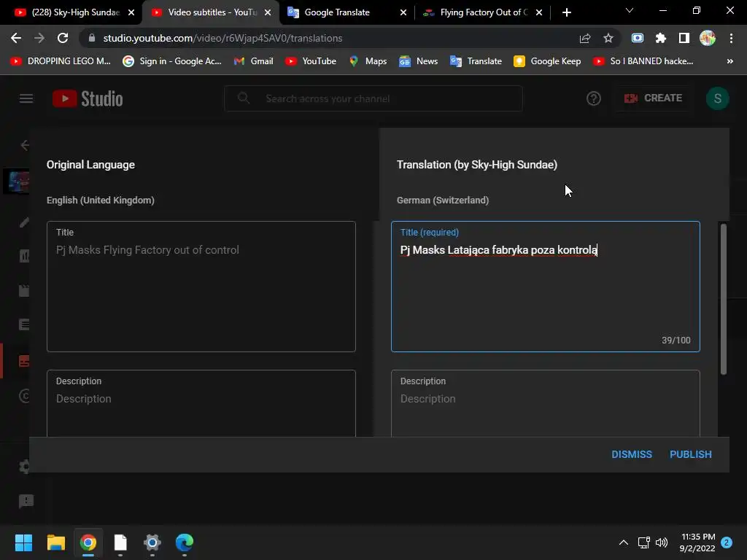
Task: Open the help question mark icon
Action: (x=593, y=98)
